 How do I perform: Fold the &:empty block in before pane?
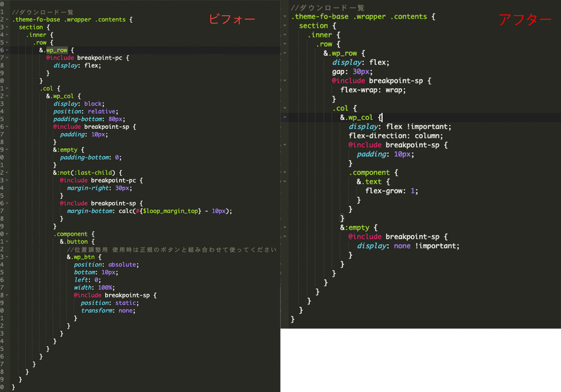tap(7, 150)
